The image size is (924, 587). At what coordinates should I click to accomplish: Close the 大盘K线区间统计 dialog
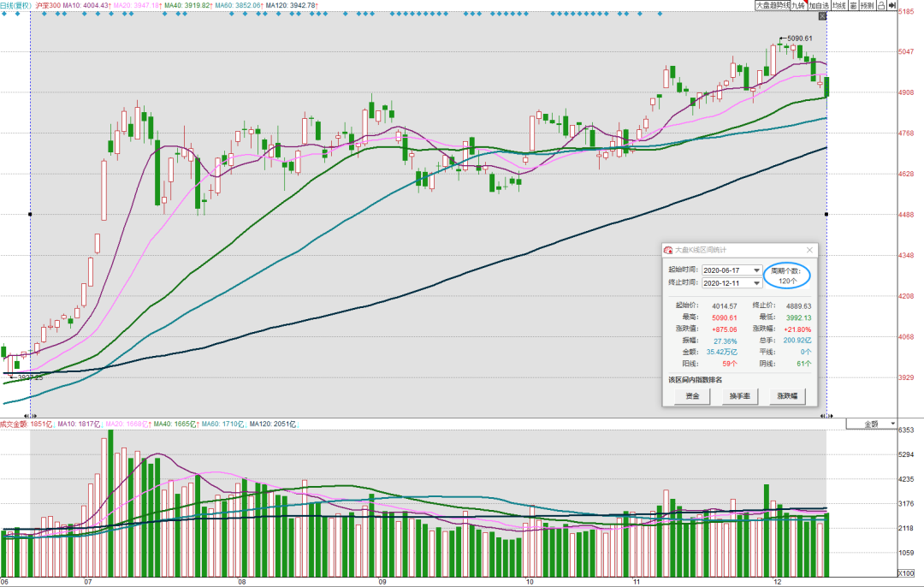(x=809, y=250)
